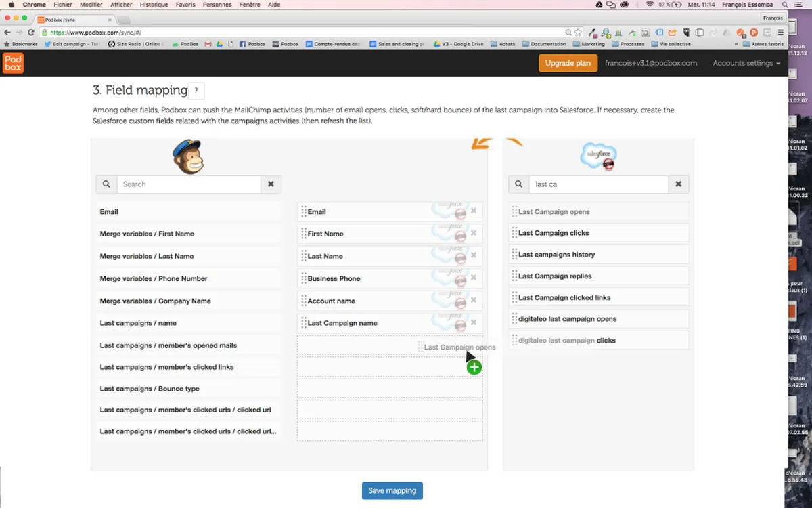The image size is (812, 508).
Task: Open the Google Drive bookmark icon
Action: click(x=220, y=44)
